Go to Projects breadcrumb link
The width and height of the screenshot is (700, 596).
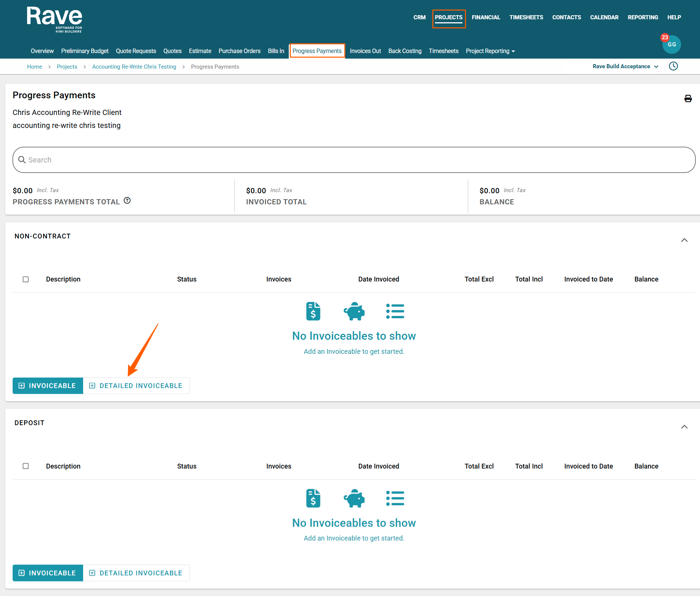(67, 67)
